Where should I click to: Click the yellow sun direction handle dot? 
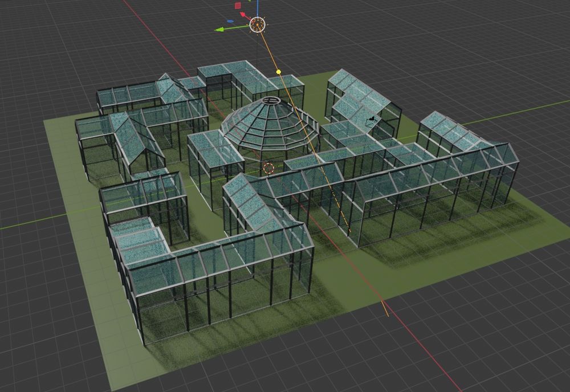click(x=279, y=72)
